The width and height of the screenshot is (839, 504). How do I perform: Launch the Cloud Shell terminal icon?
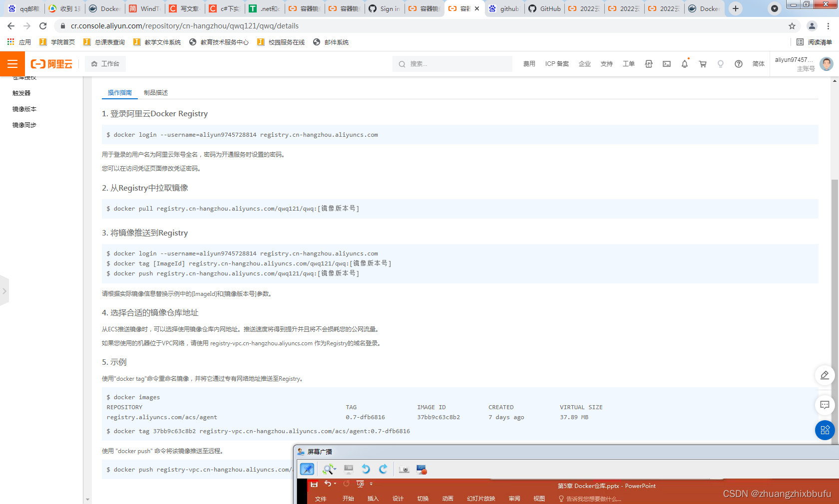point(667,64)
